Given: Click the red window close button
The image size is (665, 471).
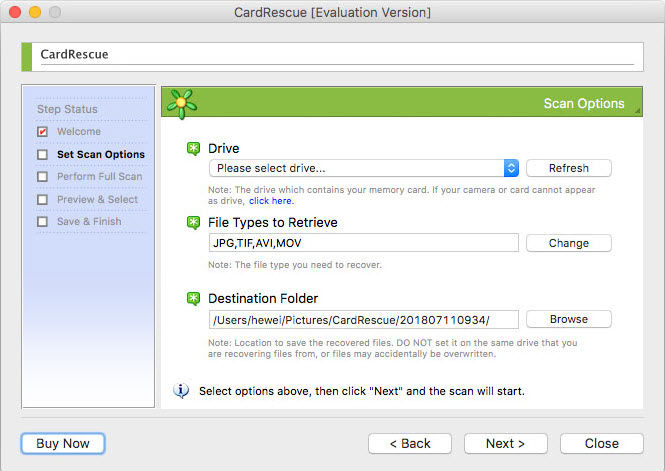Looking at the screenshot, I should click(x=15, y=12).
